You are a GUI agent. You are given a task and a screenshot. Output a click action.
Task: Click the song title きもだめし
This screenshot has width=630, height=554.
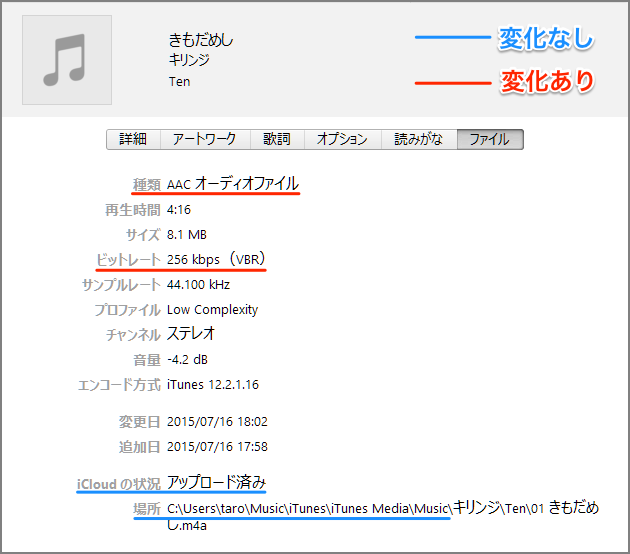coord(201,40)
